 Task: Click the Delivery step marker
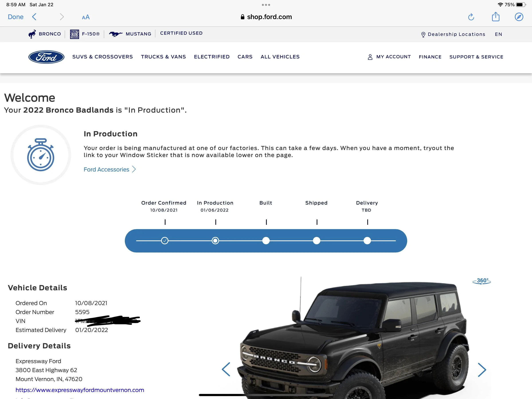click(x=367, y=241)
